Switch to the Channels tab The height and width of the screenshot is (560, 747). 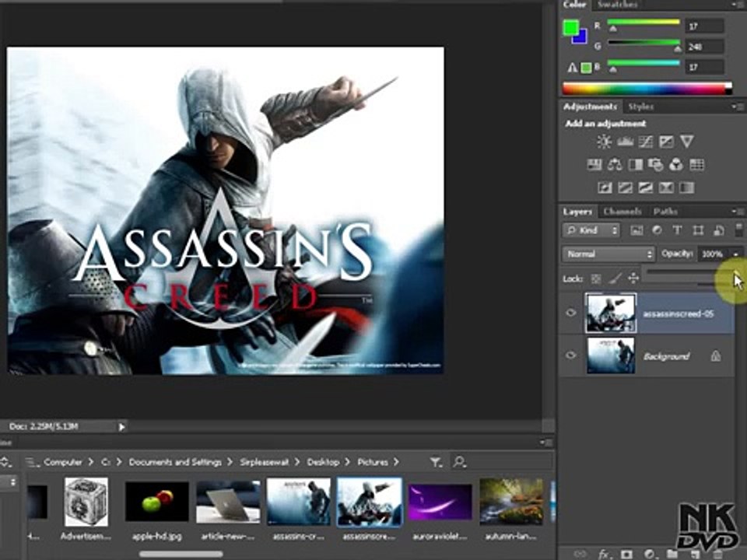pyautogui.click(x=622, y=212)
